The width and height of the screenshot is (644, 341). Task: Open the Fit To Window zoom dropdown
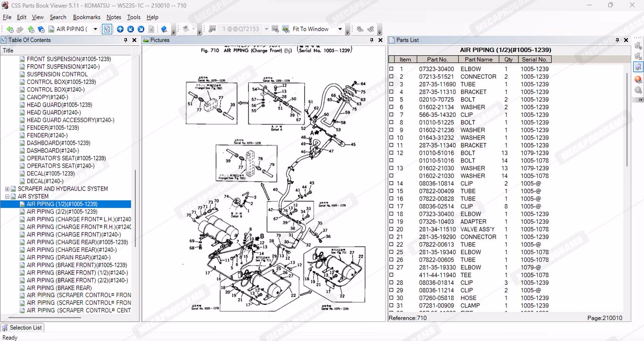(340, 29)
